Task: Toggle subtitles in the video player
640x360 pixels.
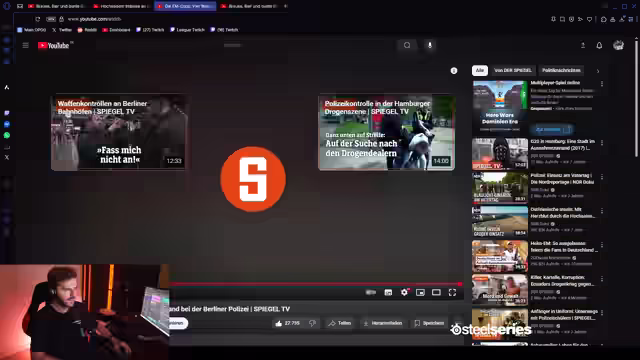Action: click(388, 292)
